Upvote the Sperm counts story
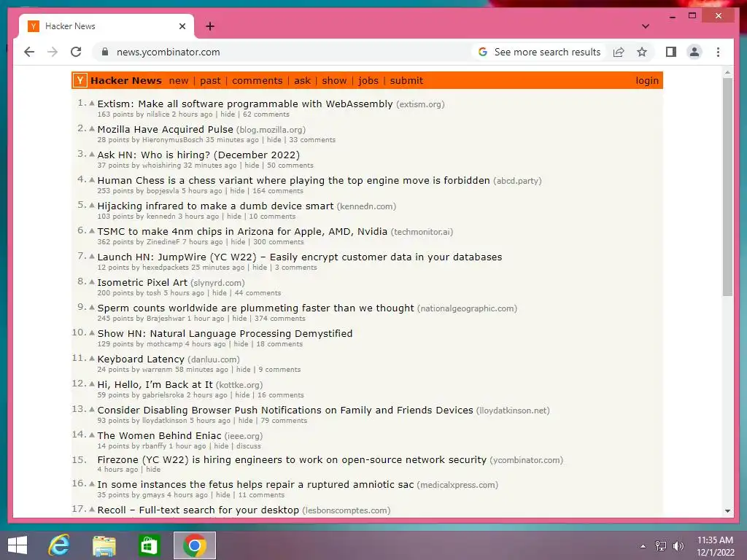The height and width of the screenshot is (560, 747). pos(92,307)
